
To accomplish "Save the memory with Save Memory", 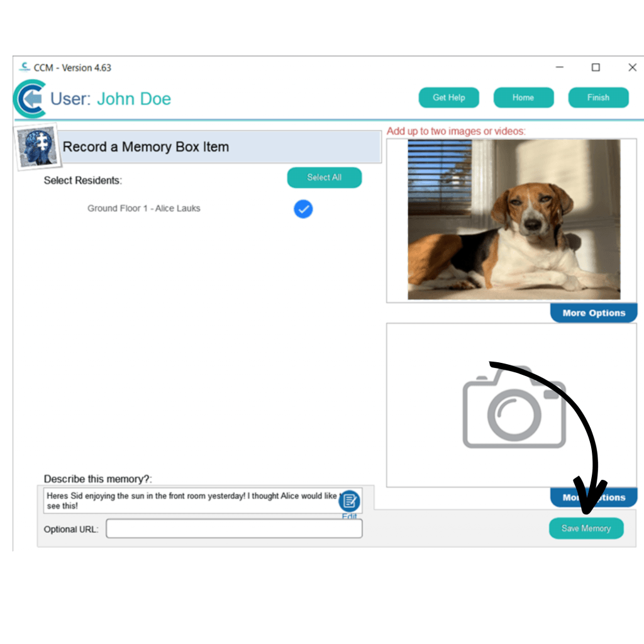I will (586, 528).
